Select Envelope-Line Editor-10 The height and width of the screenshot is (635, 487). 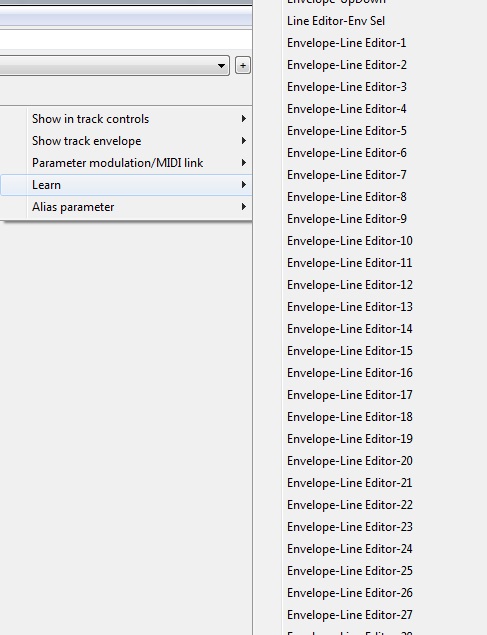[x=350, y=241]
